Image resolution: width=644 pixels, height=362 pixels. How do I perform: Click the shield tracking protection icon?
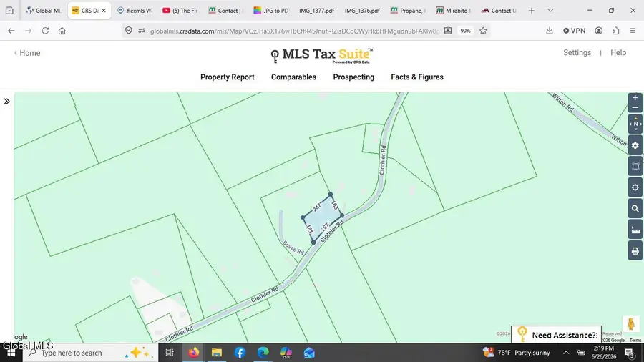129,31
